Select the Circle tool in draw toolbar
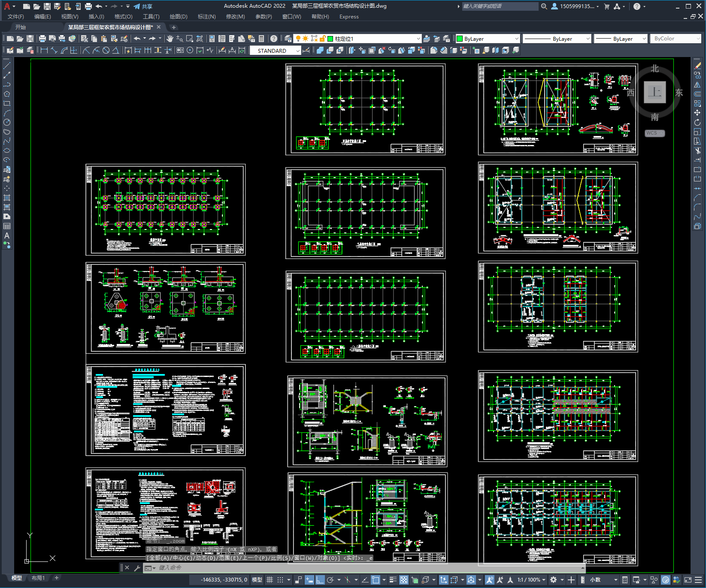The width and height of the screenshot is (706, 588). 7,122
